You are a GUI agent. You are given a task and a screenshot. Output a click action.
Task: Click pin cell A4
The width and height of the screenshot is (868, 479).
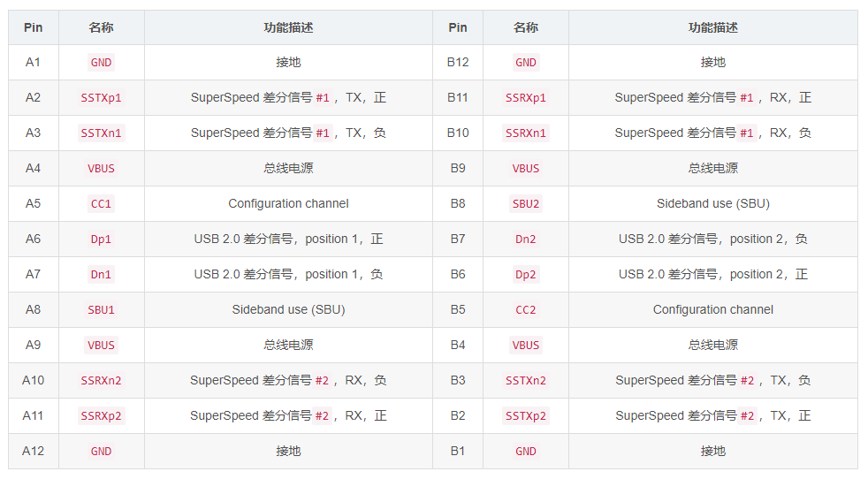[x=33, y=168]
